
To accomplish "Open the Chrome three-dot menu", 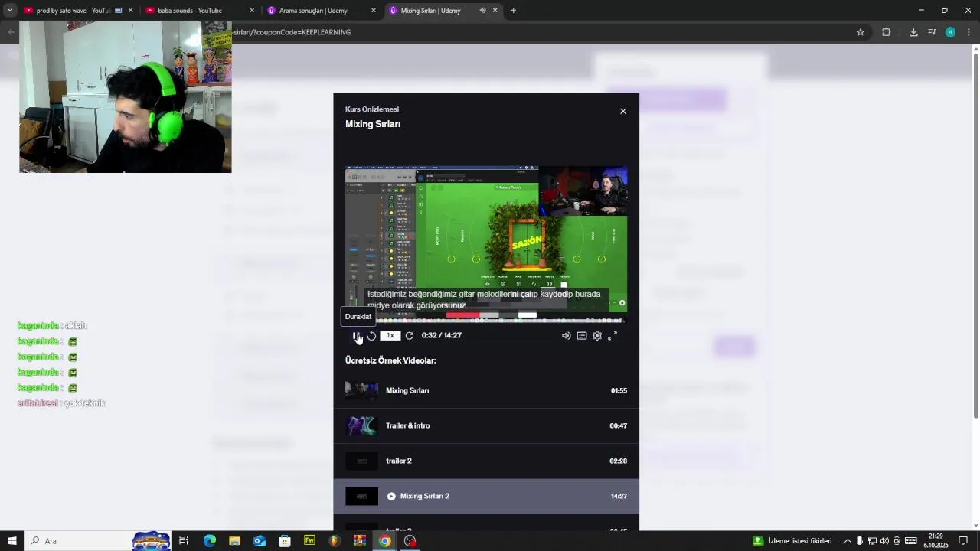I will 969,32.
